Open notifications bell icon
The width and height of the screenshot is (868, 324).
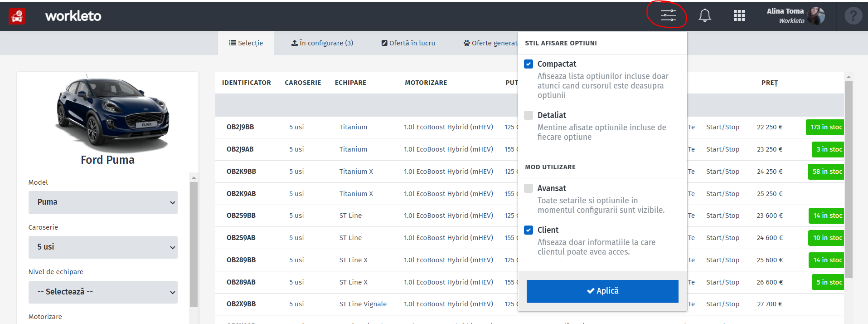tap(704, 16)
